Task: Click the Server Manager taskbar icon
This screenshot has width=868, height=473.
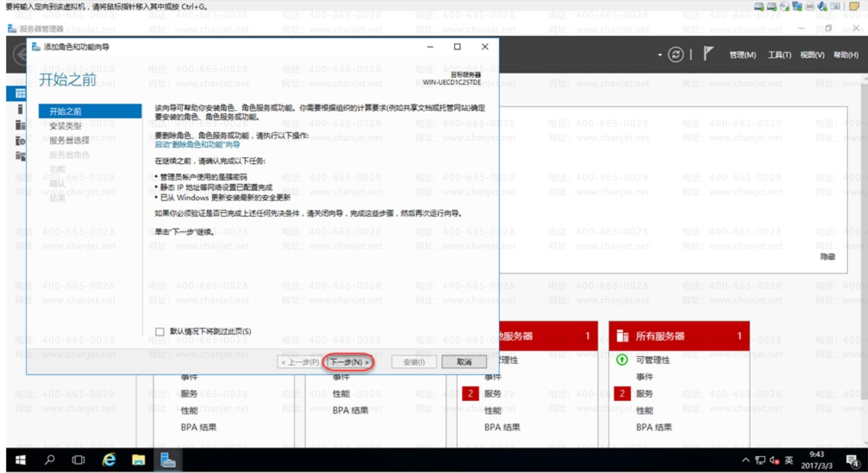Action: 168,460
